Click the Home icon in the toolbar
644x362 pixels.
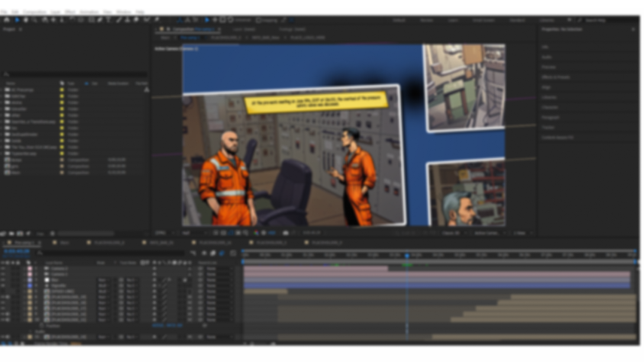pyautogui.click(x=6, y=20)
